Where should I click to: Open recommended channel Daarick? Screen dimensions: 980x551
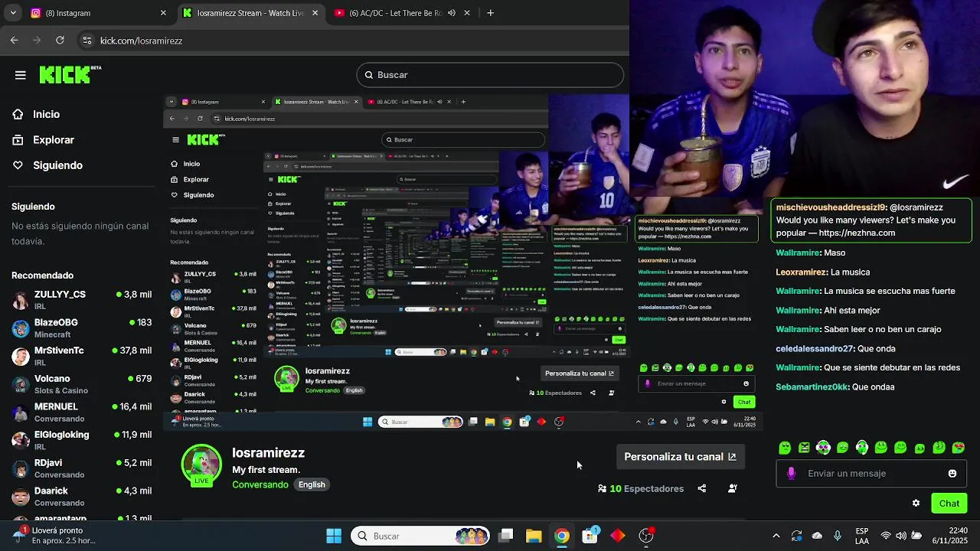[x=81, y=496]
